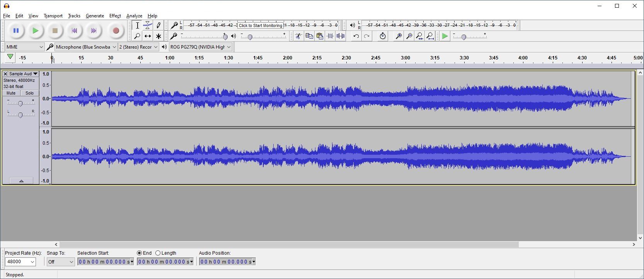This screenshot has height=279, width=644.
Task: Open the Snap To dropdown
Action: point(61,262)
